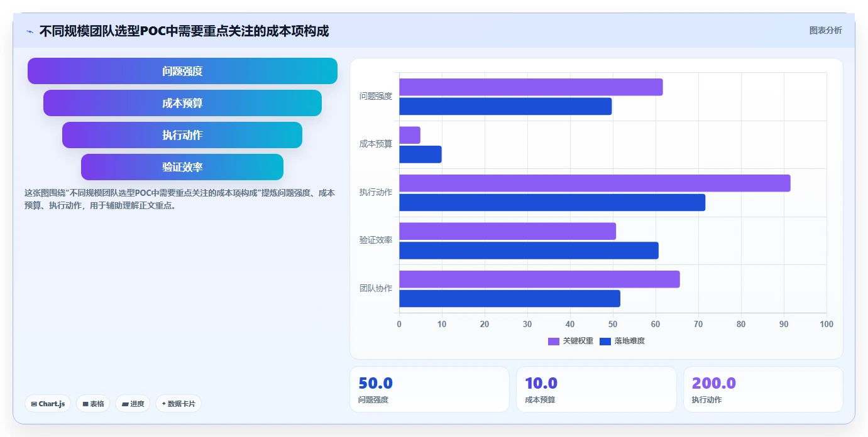The image size is (868, 437).
Task: Toggle the 关键权重 legend item
Action: tap(571, 341)
